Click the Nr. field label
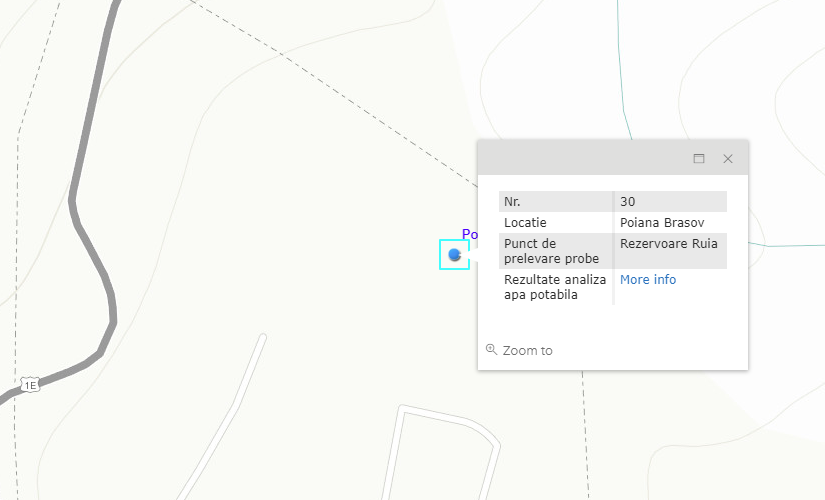The image size is (825, 500). click(x=512, y=202)
